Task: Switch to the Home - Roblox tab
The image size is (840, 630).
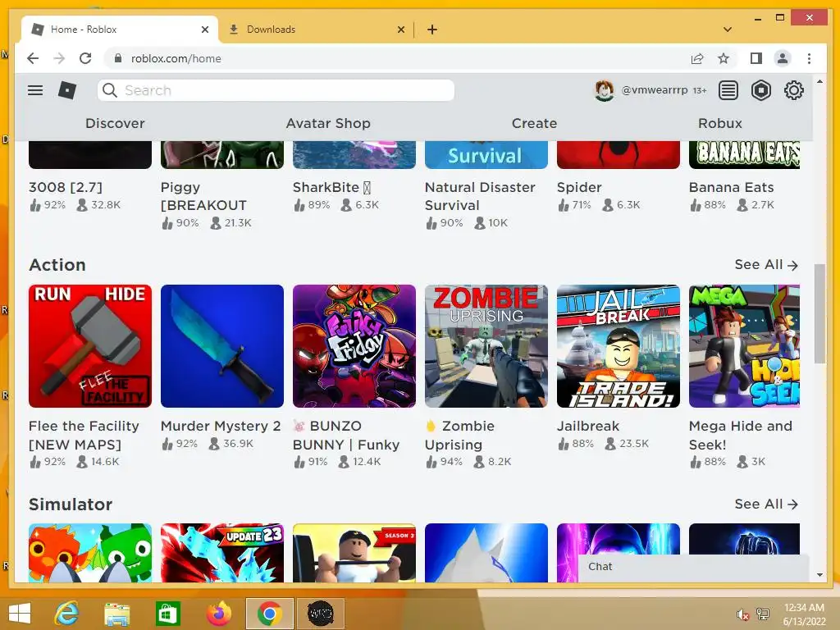Action: click(120, 30)
